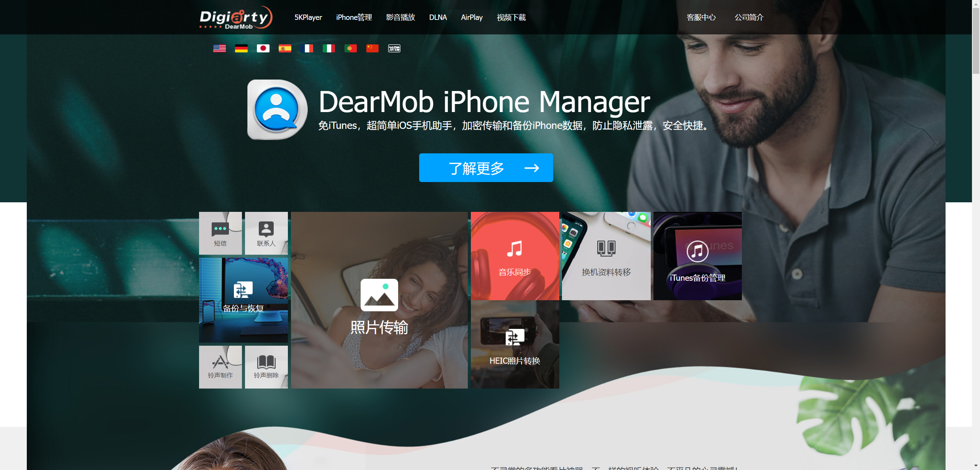Switch to the German flag language
Image resolution: width=980 pixels, height=470 pixels.
coord(241,48)
